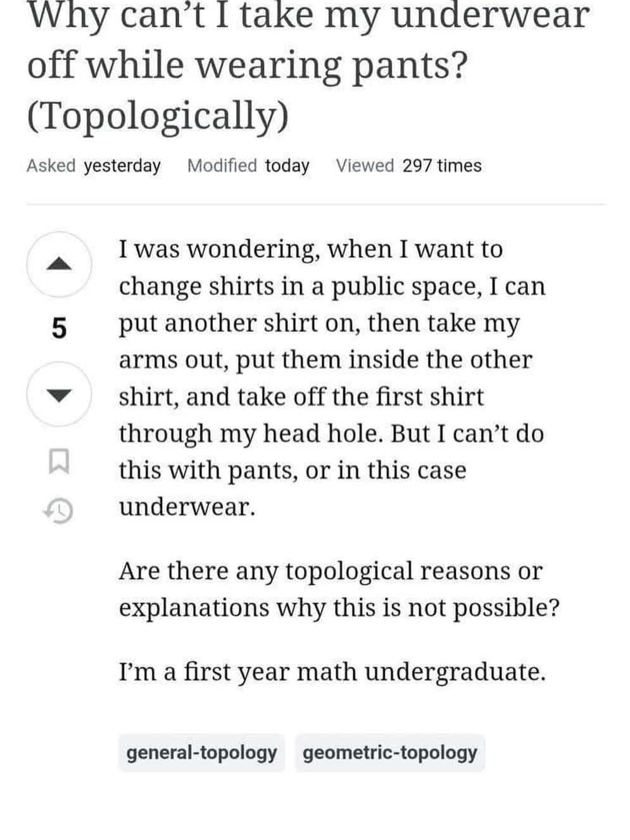Show the post activity history
This screenshot has height=840, width=630.
[x=58, y=511]
